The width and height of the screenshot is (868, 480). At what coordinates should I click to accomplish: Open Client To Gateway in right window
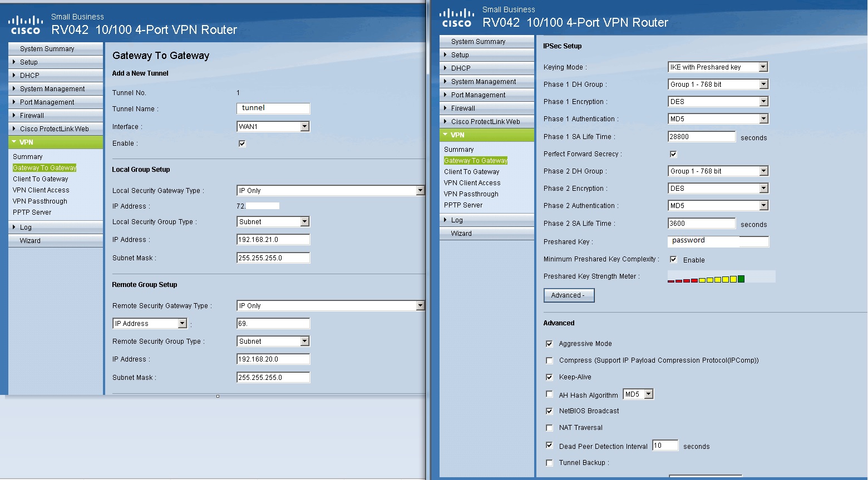(x=472, y=172)
